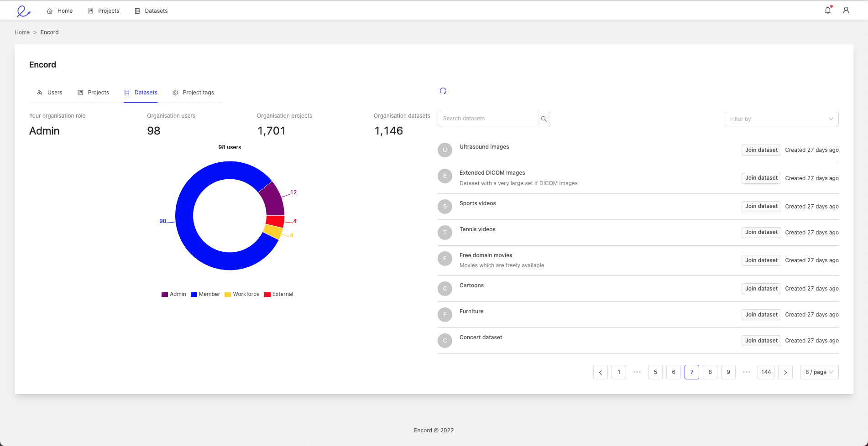The image size is (868, 446).
Task: Click the avatar for Cartoons dataset
Action: 445,289
